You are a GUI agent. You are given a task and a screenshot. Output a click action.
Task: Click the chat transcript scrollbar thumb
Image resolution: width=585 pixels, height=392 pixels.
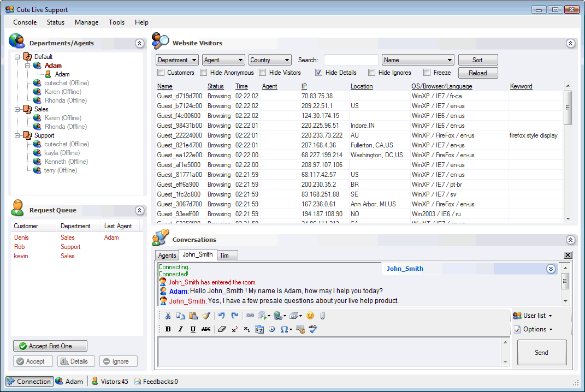click(x=565, y=281)
